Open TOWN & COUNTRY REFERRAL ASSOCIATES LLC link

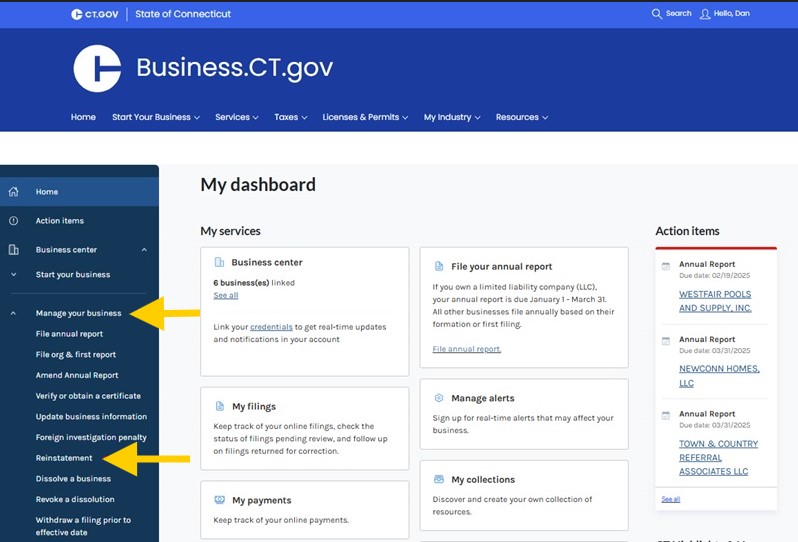[719, 458]
